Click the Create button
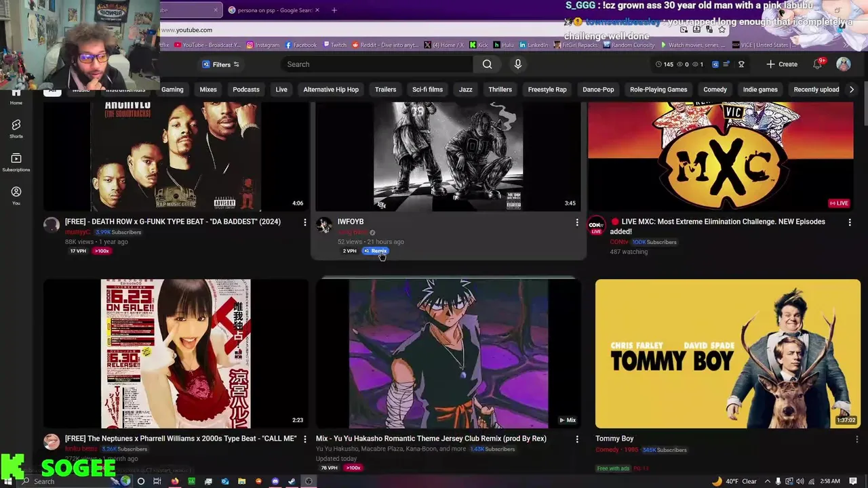The width and height of the screenshot is (868, 488). [x=782, y=64]
